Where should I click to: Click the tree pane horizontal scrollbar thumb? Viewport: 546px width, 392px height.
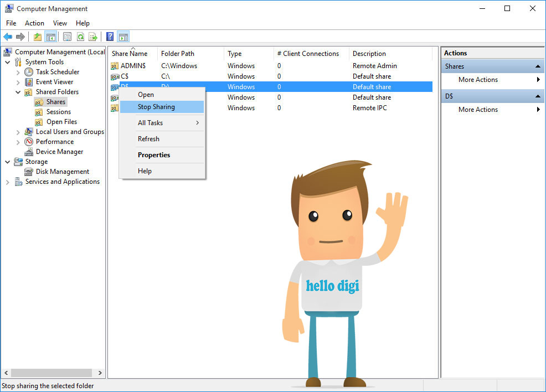tap(51, 373)
